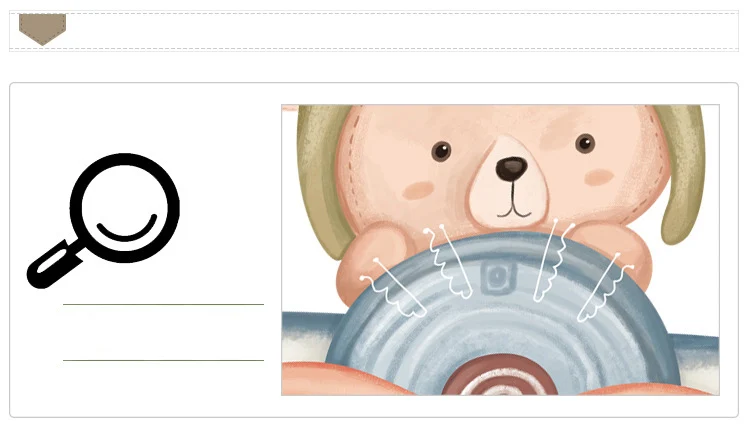The width and height of the screenshot is (750, 430).
Task: Click the bear's left eye
Action: coord(441,151)
